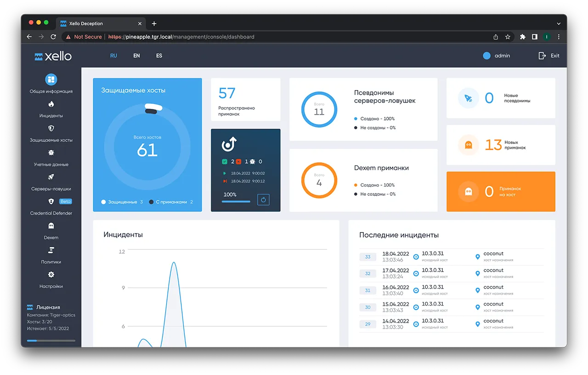Expand the tab search chevron in Chrome
Image resolution: width=588 pixels, height=375 pixels.
click(559, 23)
